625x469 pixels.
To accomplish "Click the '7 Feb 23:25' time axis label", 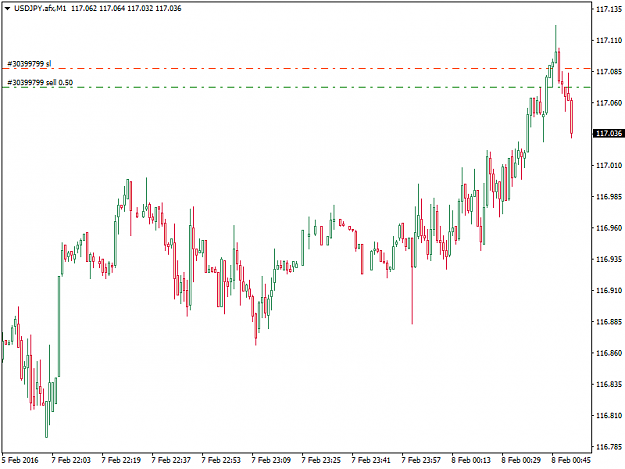I will (321, 460).
